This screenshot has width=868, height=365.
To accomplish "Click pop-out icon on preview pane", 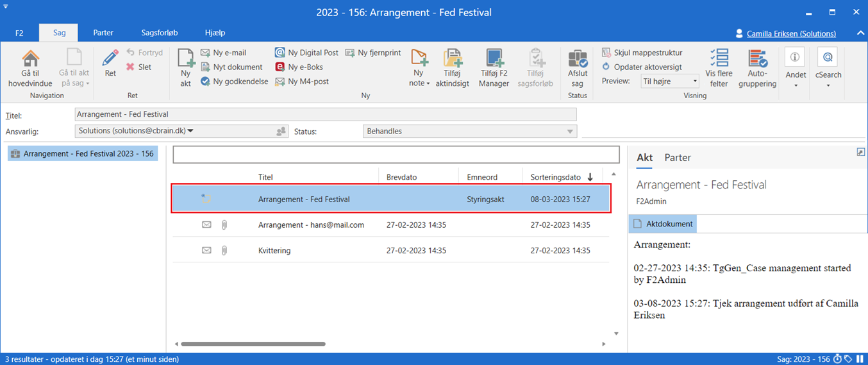I will pos(860,152).
